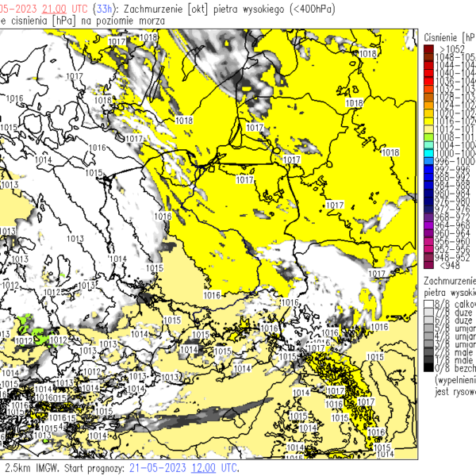Click the <948 pressure legend swatch
This screenshot has width=476, height=476.
[428, 265]
